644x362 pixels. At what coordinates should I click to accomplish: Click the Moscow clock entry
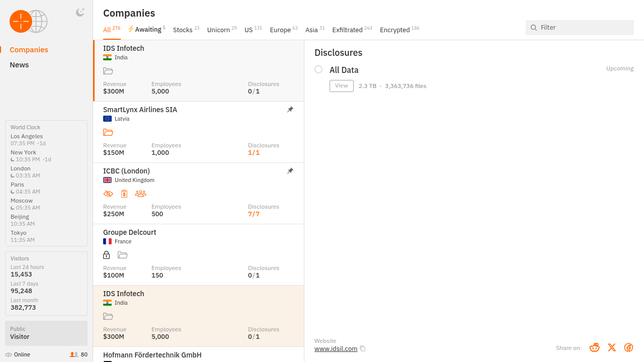click(25, 204)
